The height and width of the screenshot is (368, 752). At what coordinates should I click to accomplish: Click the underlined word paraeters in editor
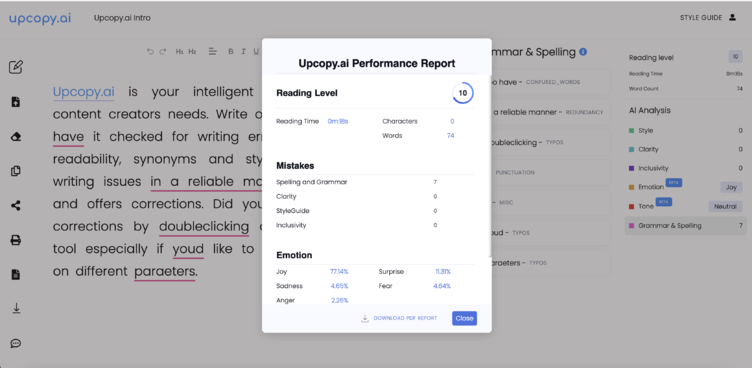tap(165, 272)
